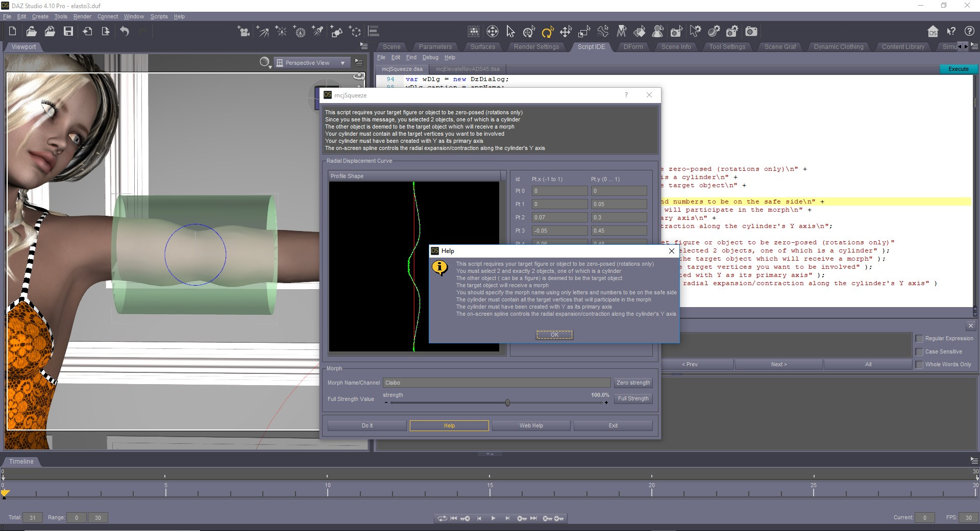
Task: Switch to the Parameters tab
Action: tap(435, 47)
